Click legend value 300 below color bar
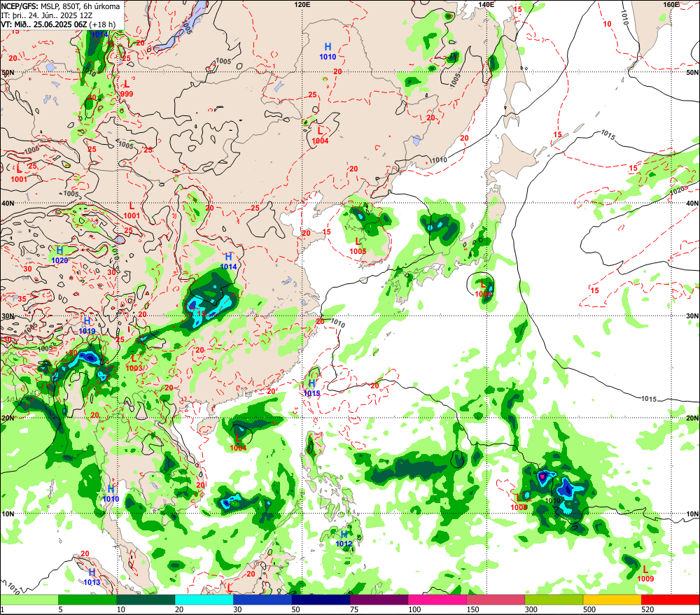Image resolution: width=700 pixels, height=615 pixels. 531,609
